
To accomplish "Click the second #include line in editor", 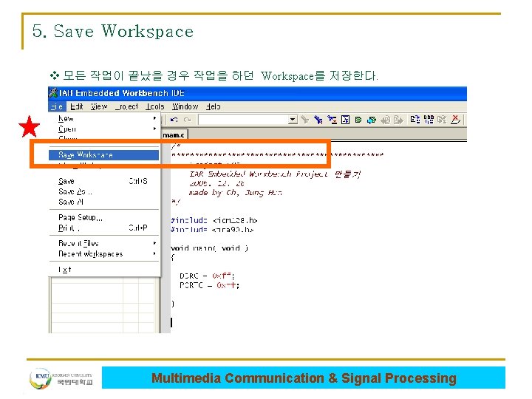I will (x=212, y=230).
